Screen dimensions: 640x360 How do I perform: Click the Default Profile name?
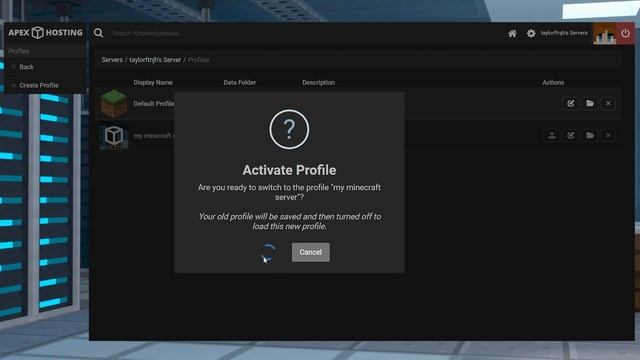[154, 104]
